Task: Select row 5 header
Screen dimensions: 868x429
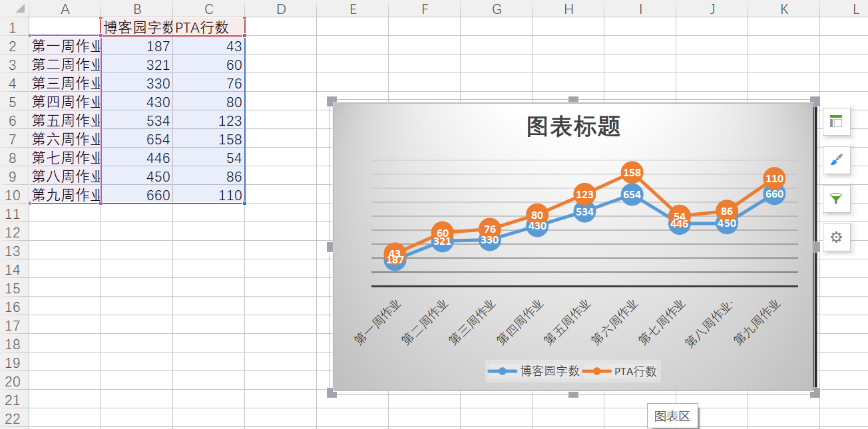Action: pyautogui.click(x=15, y=102)
